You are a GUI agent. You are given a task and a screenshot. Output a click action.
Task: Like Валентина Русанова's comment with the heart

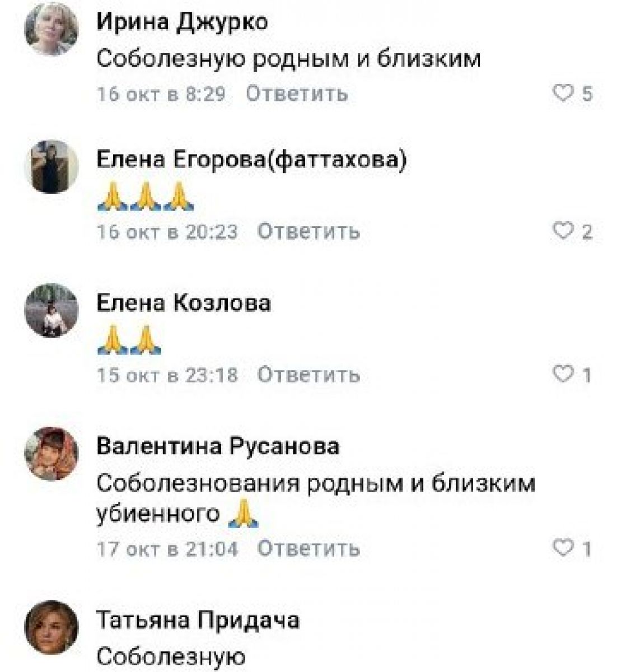pos(564,548)
